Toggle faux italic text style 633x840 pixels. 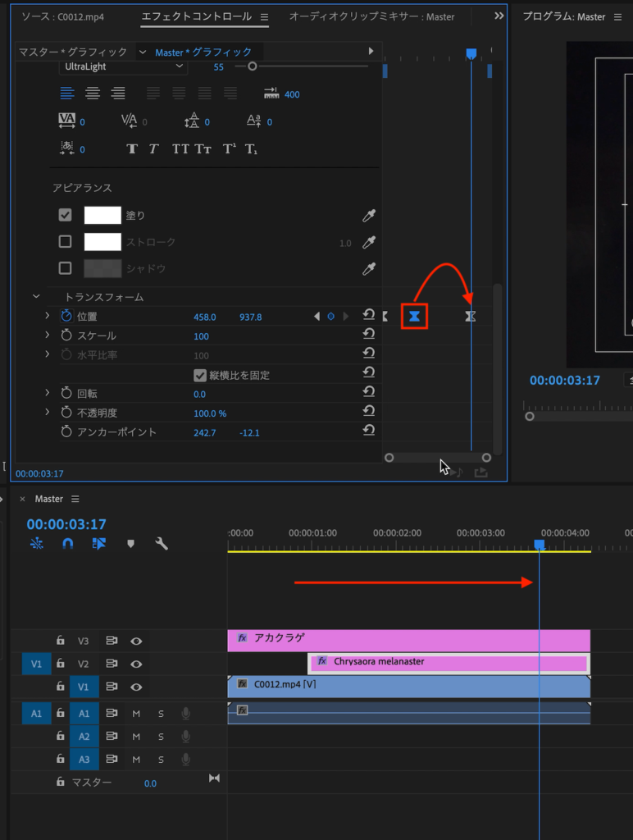click(154, 149)
